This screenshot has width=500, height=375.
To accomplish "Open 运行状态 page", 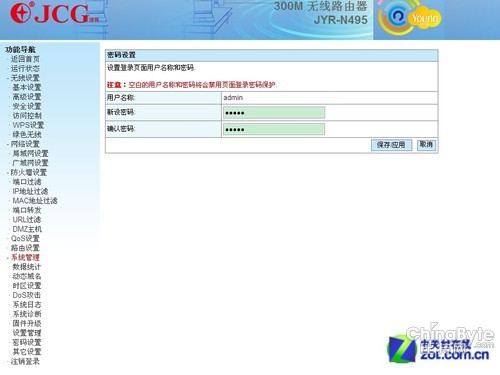I will 25,68.
